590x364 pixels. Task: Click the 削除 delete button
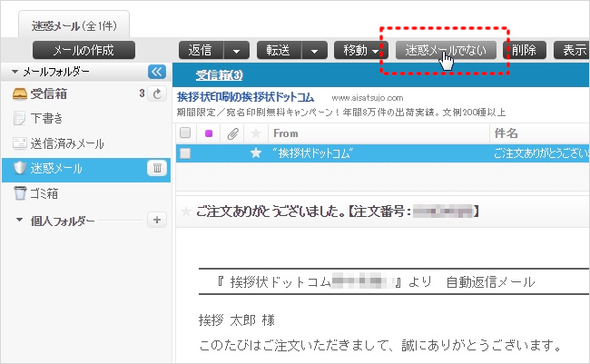click(x=524, y=50)
